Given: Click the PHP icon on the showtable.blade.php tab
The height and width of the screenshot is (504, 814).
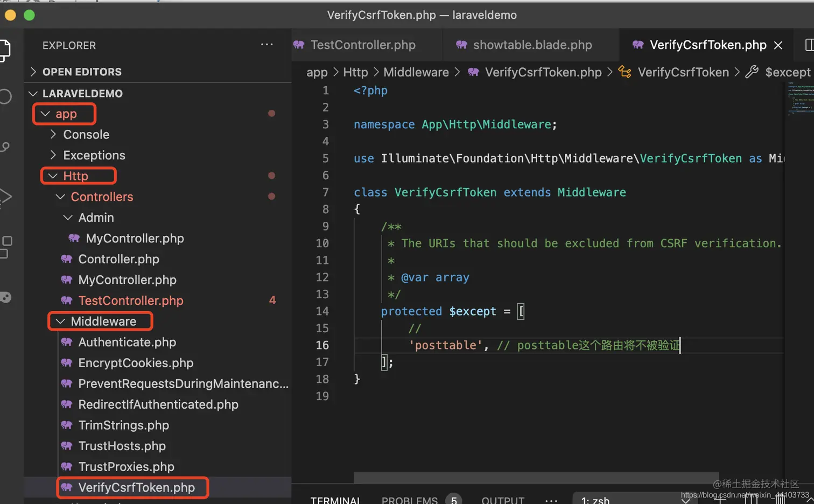Looking at the screenshot, I should point(461,45).
